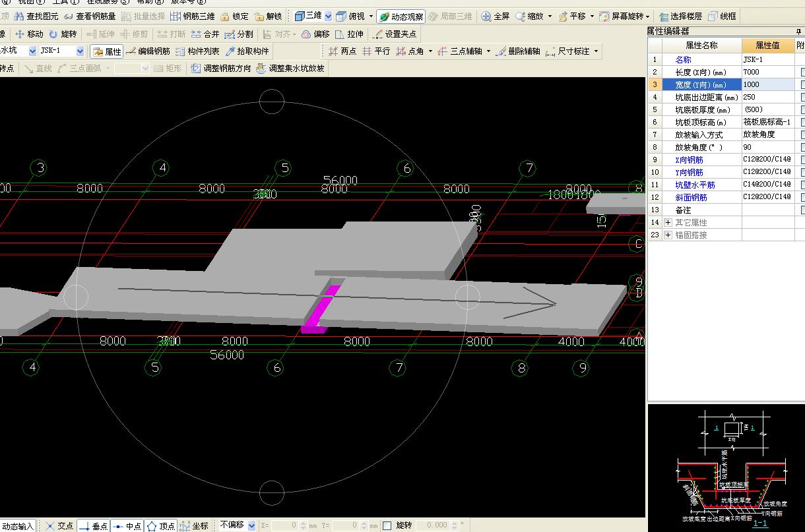The image size is (805, 532).
Task: Toggle 中点 midpoint snap
Action: 127,525
